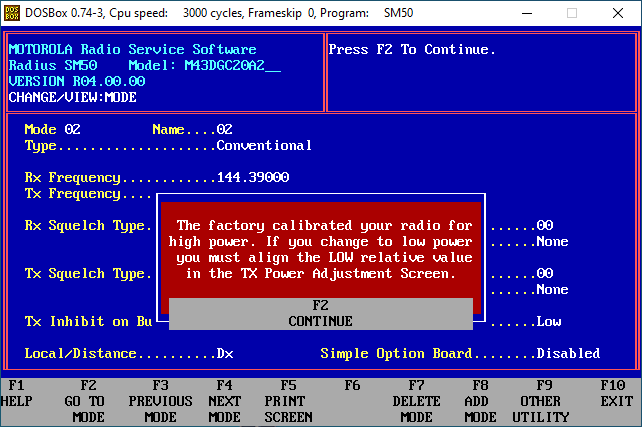The image size is (642, 427).
Task: Click 'Radius SM50' product name
Action: click(53, 66)
